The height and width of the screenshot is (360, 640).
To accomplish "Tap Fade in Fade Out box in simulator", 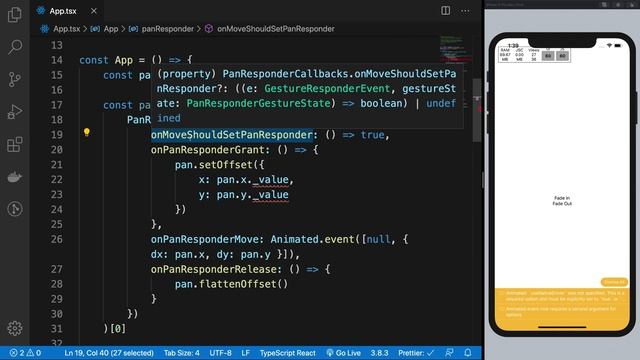I will (562, 201).
